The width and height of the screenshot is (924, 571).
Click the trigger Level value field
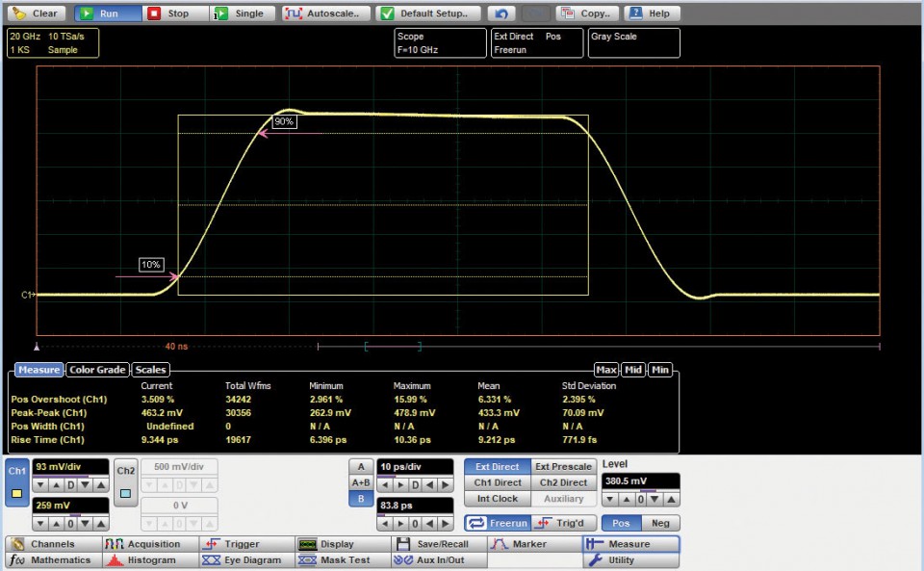[640, 480]
